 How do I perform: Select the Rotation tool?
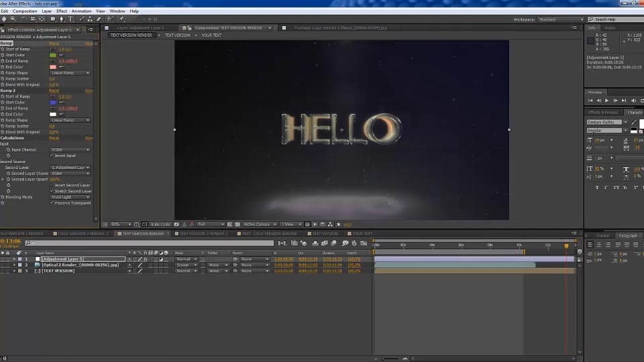tap(24, 19)
